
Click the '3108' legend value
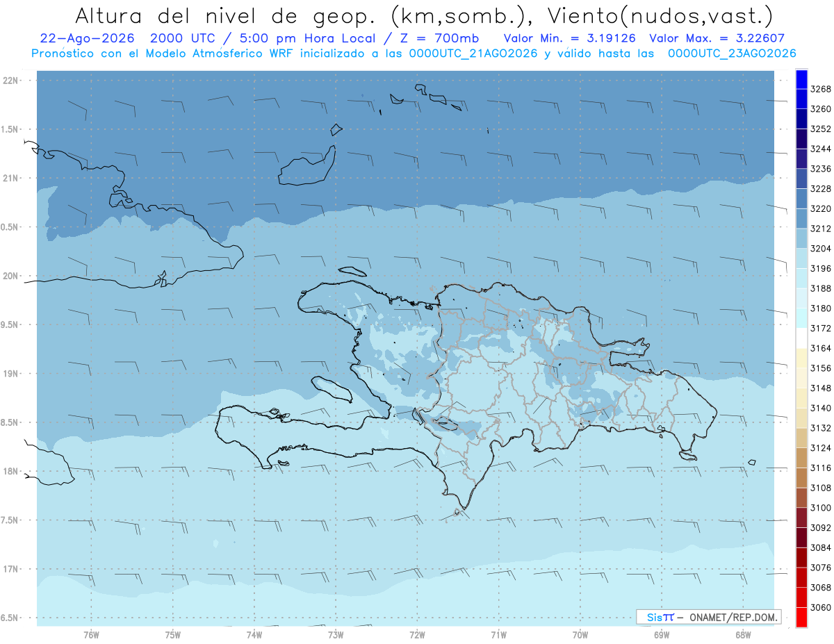click(821, 488)
